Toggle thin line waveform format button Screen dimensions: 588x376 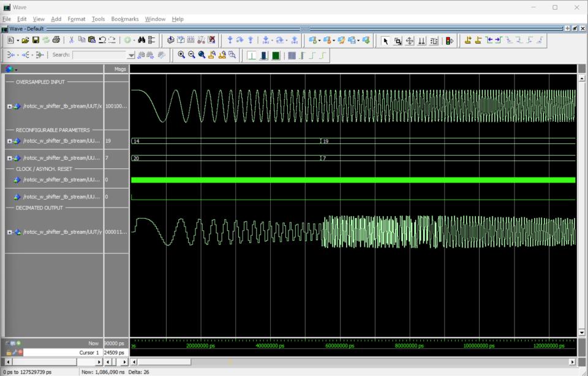[252, 56]
